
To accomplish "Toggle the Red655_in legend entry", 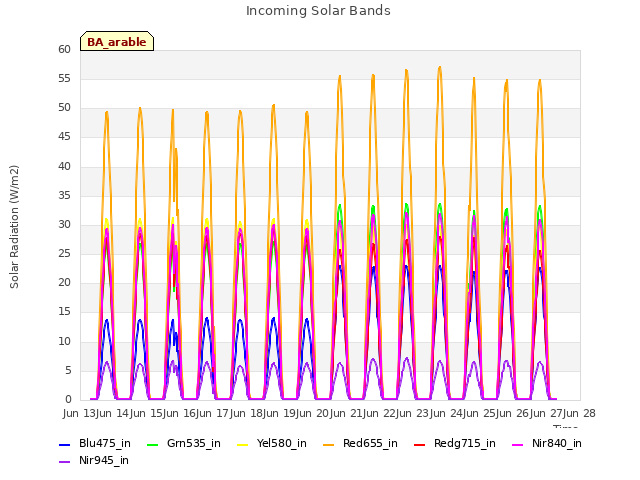I will (360, 443).
